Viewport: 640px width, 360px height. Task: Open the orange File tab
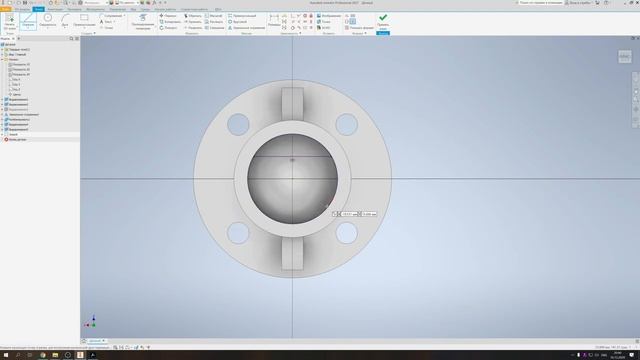(x=6, y=9)
